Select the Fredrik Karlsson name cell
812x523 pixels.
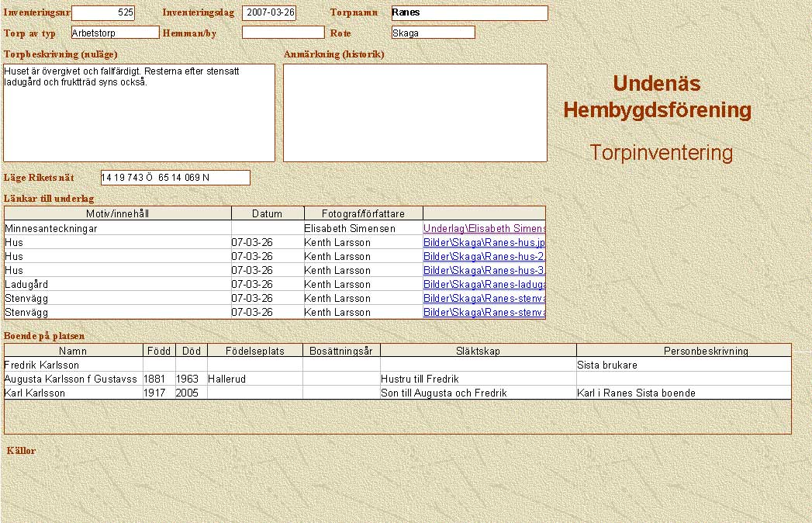(x=73, y=365)
